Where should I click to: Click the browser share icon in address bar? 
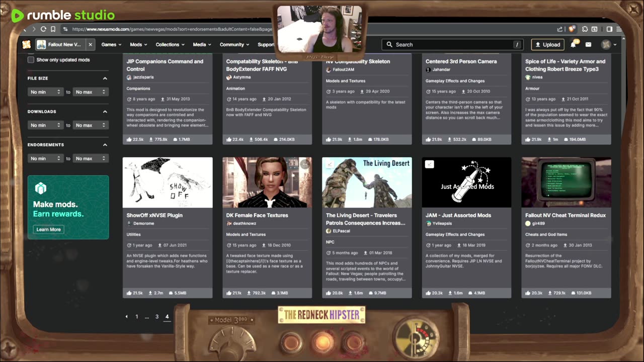coord(560,29)
